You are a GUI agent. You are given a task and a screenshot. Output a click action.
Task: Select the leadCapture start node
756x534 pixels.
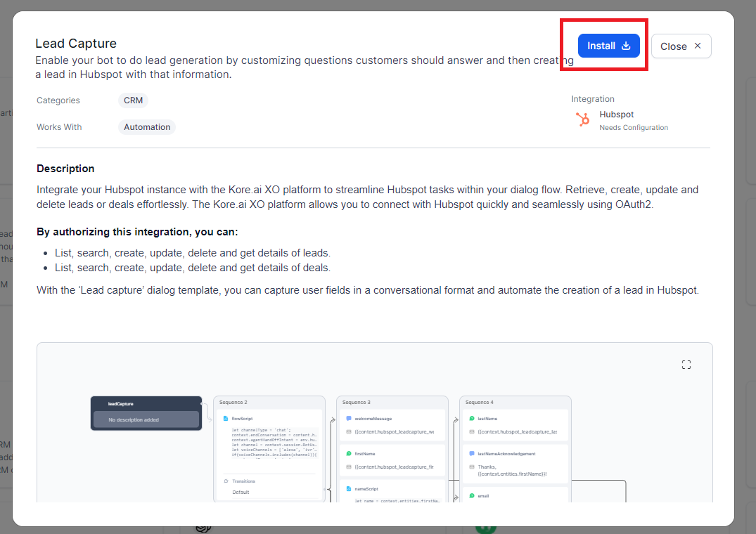tap(146, 412)
